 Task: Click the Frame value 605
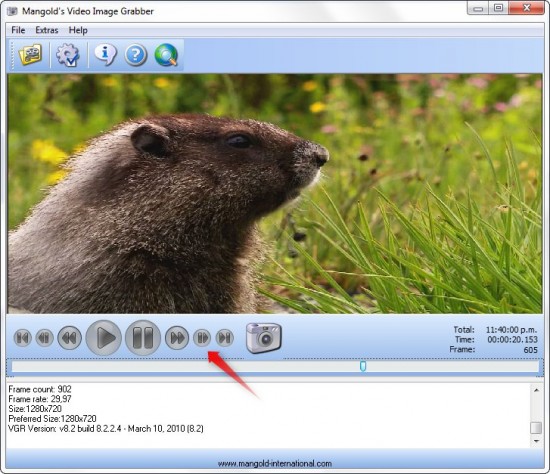tap(530, 350)
